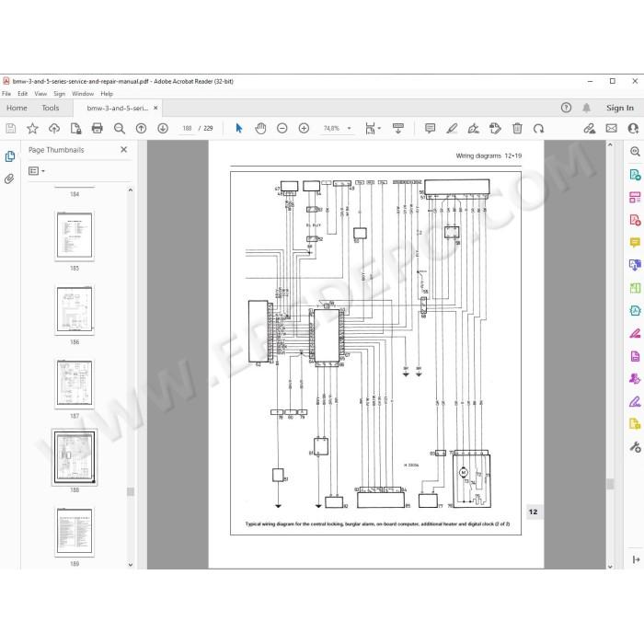The image size is (644, 644).
Task: Go to next page arrow
Action: coord(163,129)
